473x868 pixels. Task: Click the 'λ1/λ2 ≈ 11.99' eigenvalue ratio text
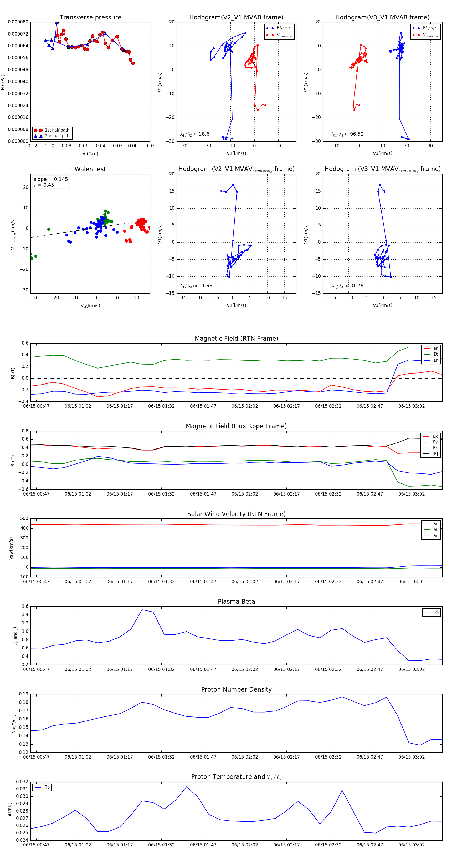[x=196, y=286]
